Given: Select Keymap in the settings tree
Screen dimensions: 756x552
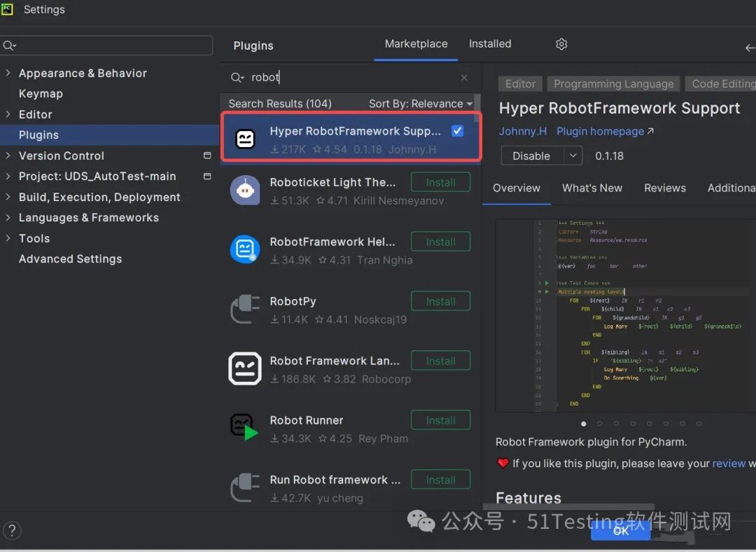Looking at the screenshot, I should (41, 94).
